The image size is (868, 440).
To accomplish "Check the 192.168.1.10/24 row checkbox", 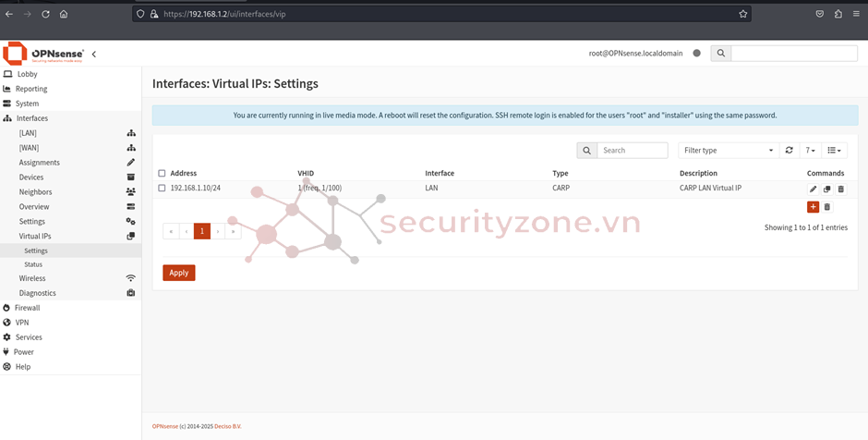I will [x=162, y=189].
